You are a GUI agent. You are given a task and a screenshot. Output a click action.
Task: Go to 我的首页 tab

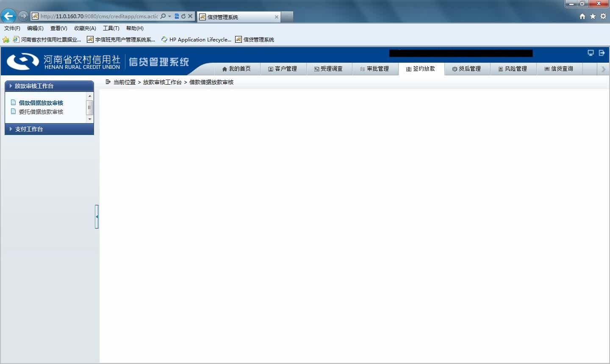pyautogui.click(x=236, y=69)
